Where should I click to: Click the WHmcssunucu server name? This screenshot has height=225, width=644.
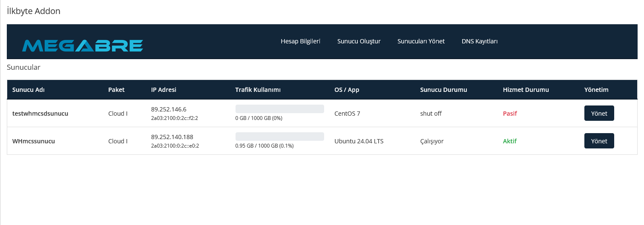34,141
